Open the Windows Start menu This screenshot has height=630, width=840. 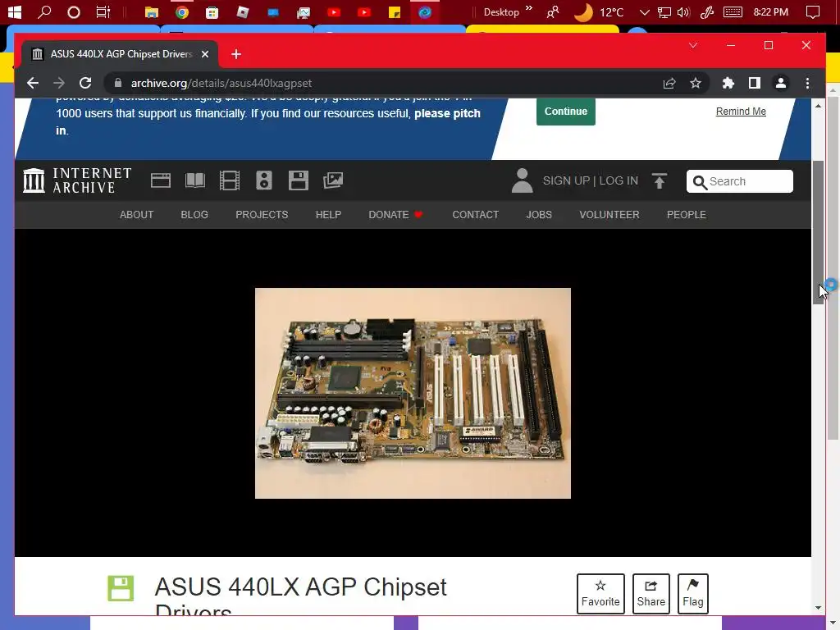tap(15, 11)
